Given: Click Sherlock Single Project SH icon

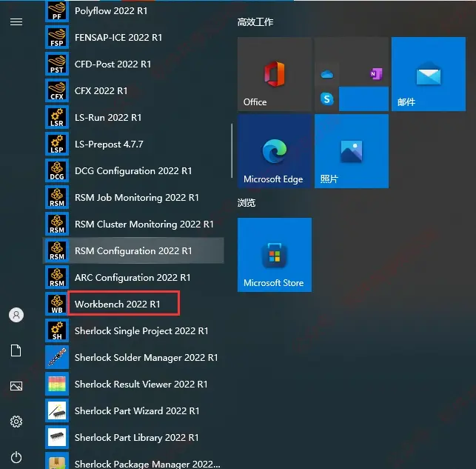Looking at the screenshot, I should click(57, 330).
